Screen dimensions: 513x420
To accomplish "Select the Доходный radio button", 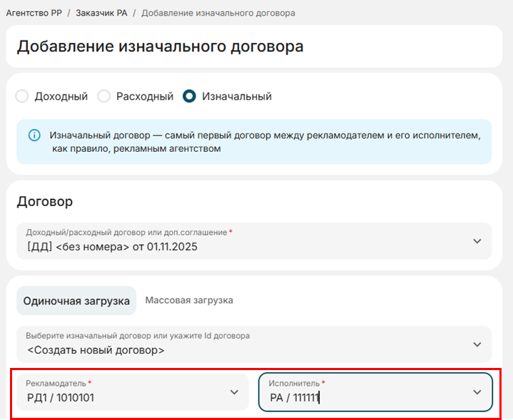I will point(22,96).
